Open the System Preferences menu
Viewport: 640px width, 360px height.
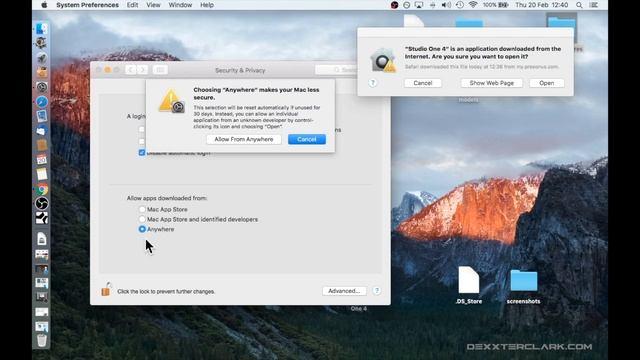pyautogui.click(x=87, y=5)
